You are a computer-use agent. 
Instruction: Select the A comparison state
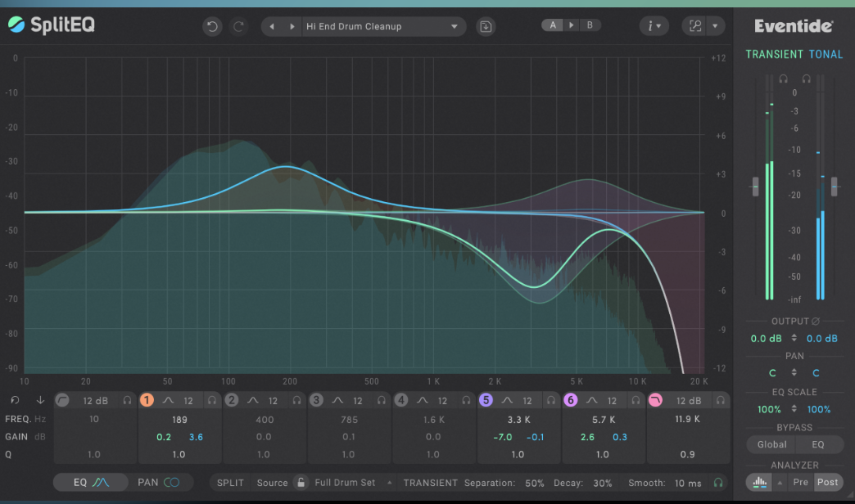(552, 25)
